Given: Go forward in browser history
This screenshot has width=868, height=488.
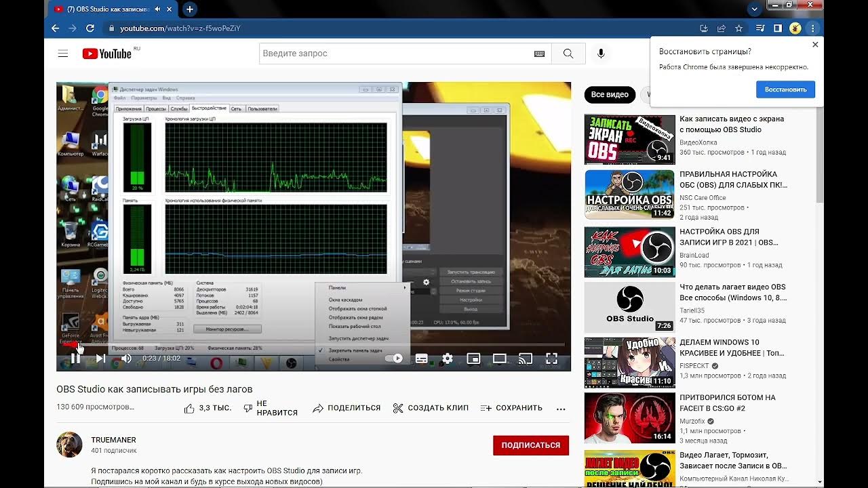Looking at the screenshot, I should coord(73,28).
